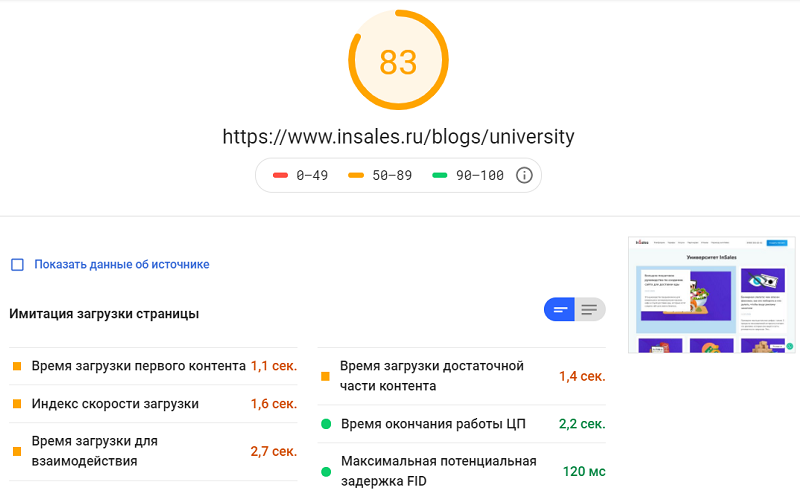The width and height of the screenshot is (800, 496).
Task: Click the "Показать данные об источнике" label text
Action: click(121, 265)
